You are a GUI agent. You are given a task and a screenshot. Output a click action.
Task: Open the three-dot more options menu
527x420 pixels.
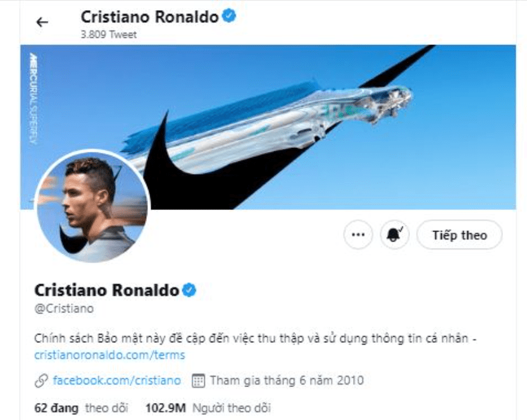(358, 235)
